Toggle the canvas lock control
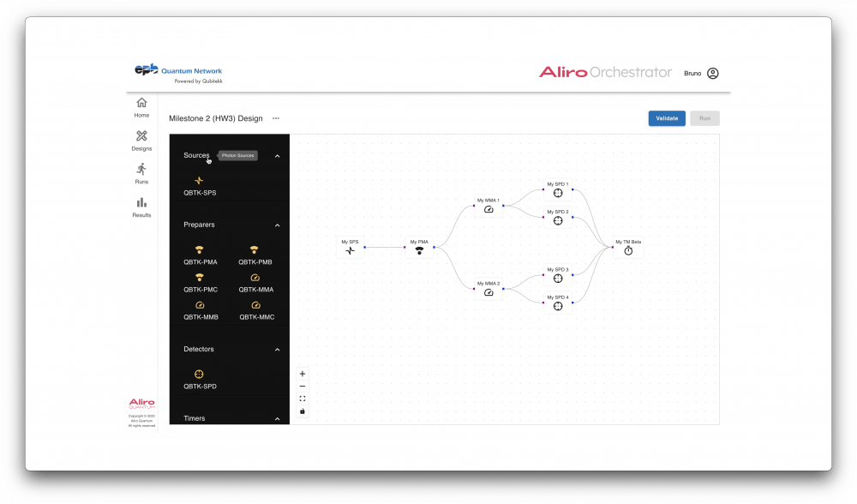Viewport: 857px width, 504px height. point(303,411)
